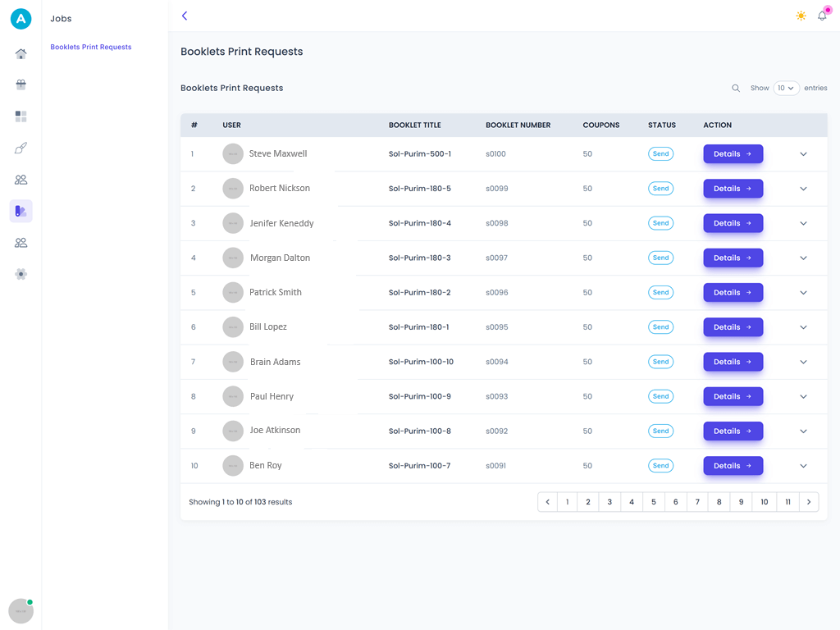This screenshot has width=840, height=630.
Task: Click the search magnifier icon above table
Action: [736, 88]
